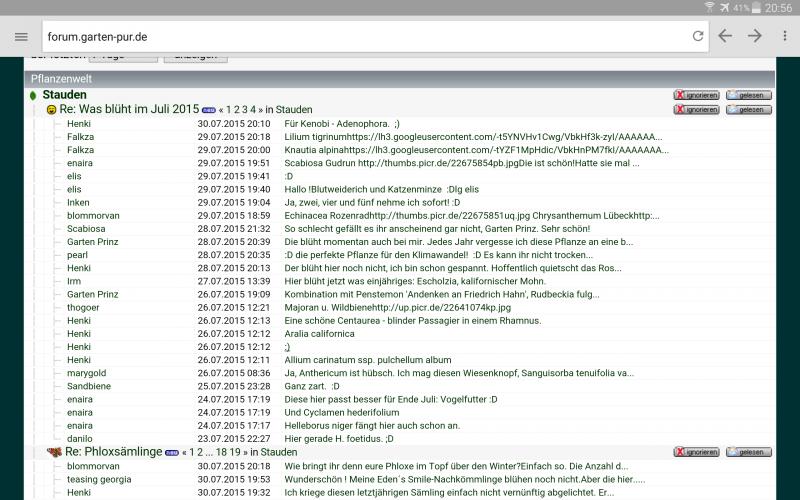
Task: Click the smiley icon of Juli 2015 thread
Action: [x=51, y=109]
